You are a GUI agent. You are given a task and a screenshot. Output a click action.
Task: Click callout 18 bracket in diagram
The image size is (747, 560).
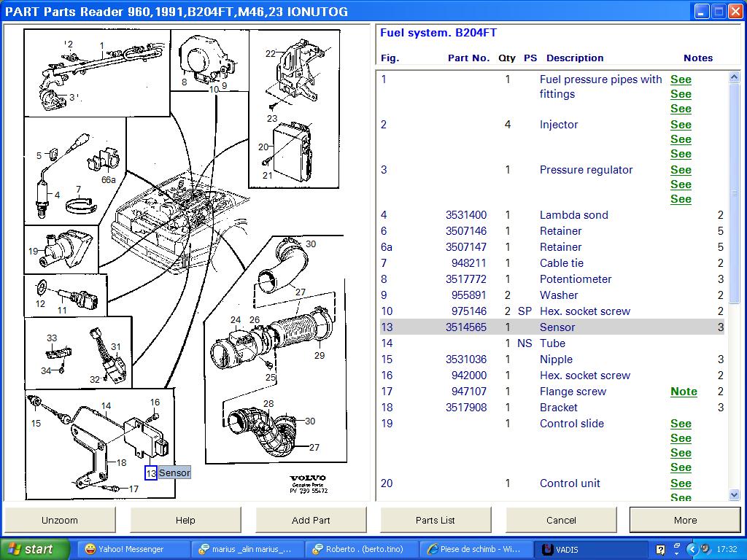point(122,462)
